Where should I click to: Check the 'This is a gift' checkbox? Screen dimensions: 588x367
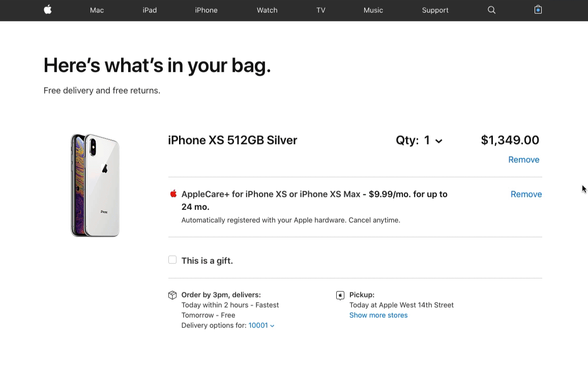click(172, 260)
